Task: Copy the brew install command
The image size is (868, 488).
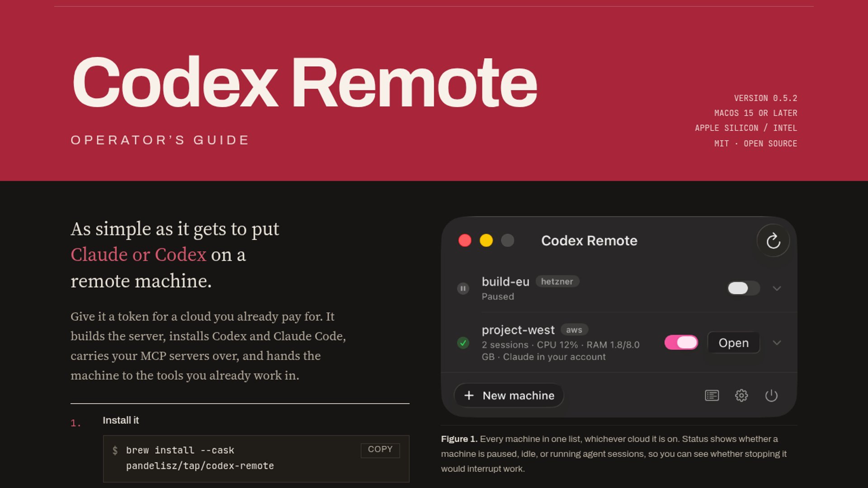Action: tap(380, 450)
